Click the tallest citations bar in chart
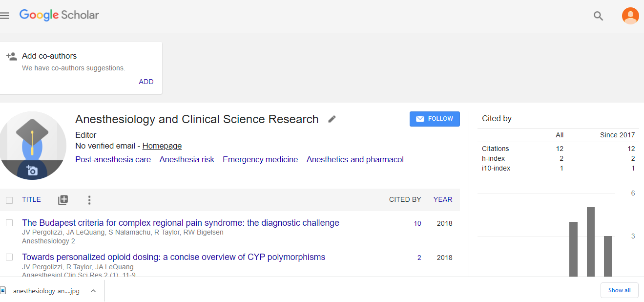 point(590,242)
